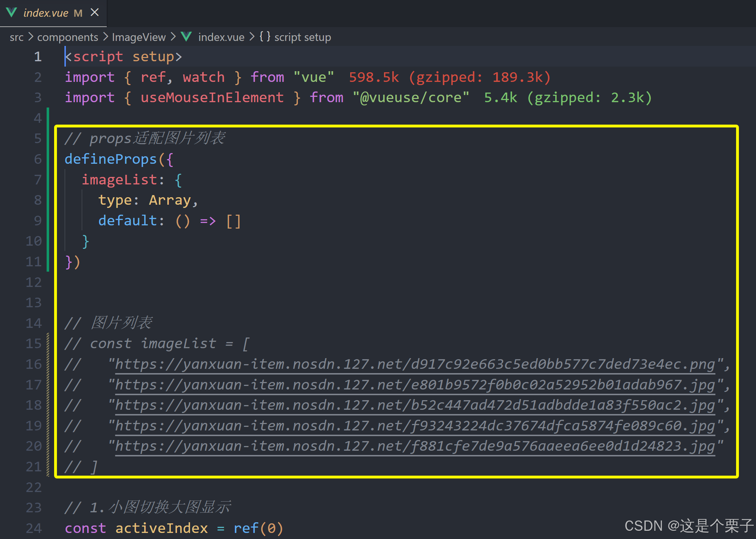Open the e801b957...jpg image URL link
This screenshot has width=756, height=539.
pos(415,385)
